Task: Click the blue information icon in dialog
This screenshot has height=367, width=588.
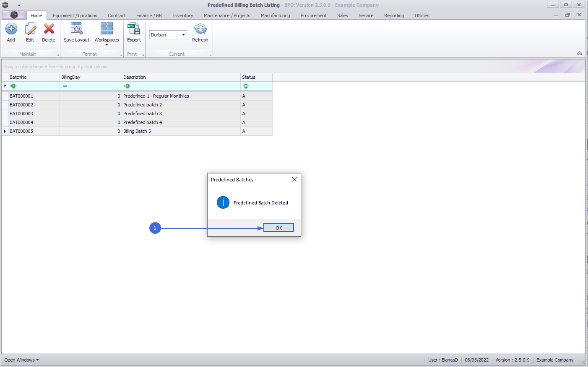Action: coord(223,203)
